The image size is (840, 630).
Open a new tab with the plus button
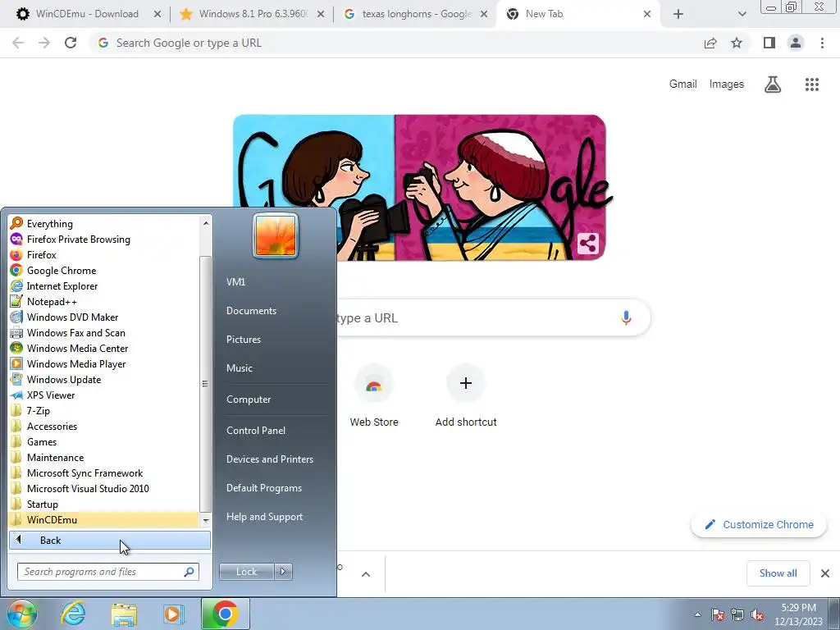click(x=678, y=15)
